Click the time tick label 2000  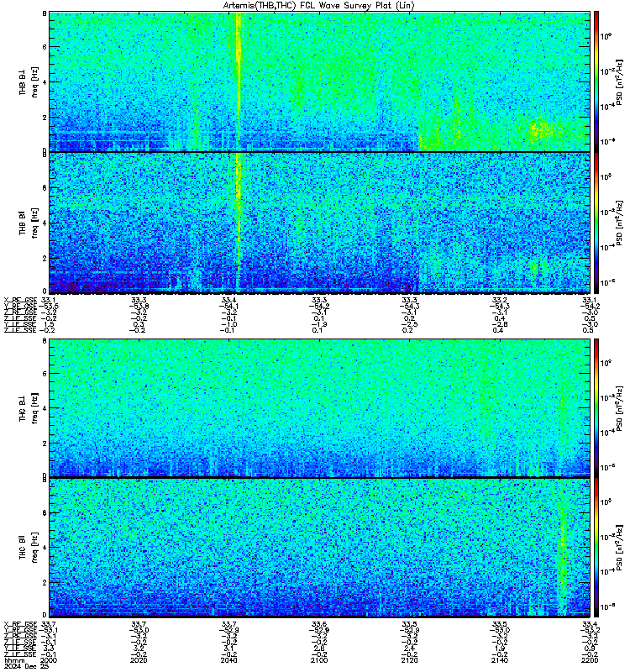pyautogui.click(x=49, y=660)
